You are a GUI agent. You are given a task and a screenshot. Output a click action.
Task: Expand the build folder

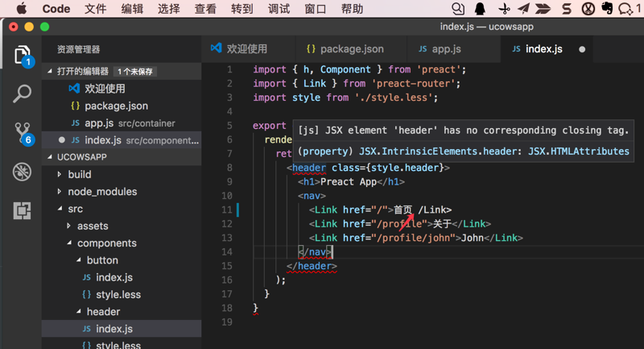(80, 174)
